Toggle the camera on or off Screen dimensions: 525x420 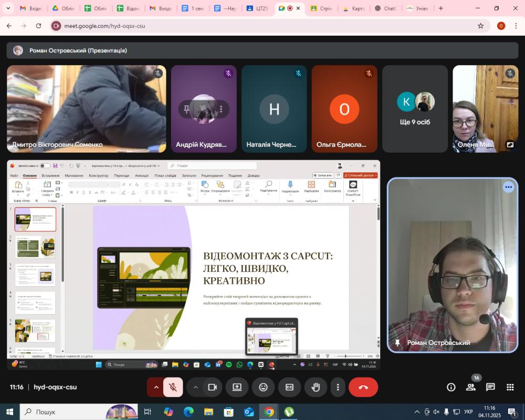(x=213, y=387)
